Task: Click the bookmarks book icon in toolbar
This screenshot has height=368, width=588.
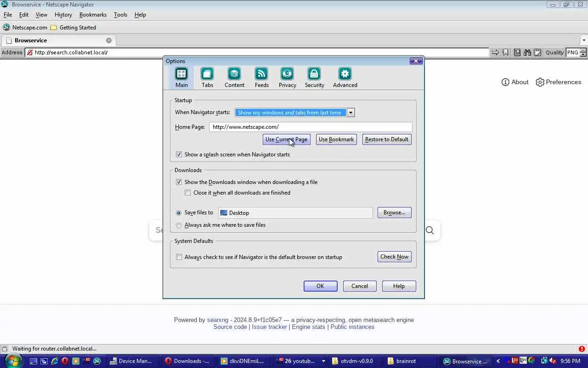Action: 517,52
